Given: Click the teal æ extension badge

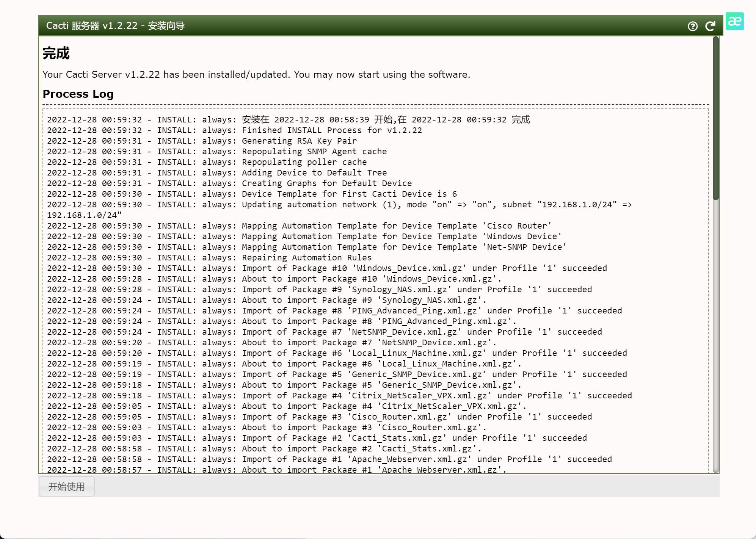Looking at the screenshot, I should point(734,21).
